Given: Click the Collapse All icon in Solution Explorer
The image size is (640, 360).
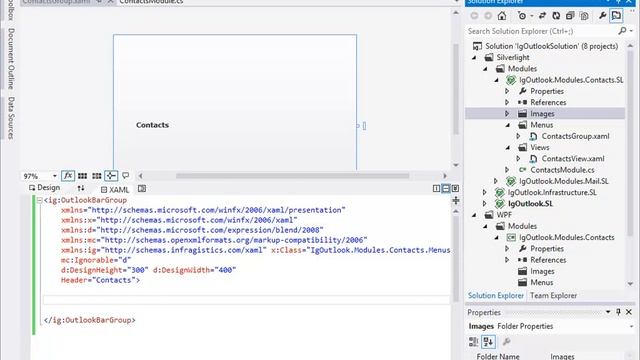Looking at the screenshot, I should (570, 16).
